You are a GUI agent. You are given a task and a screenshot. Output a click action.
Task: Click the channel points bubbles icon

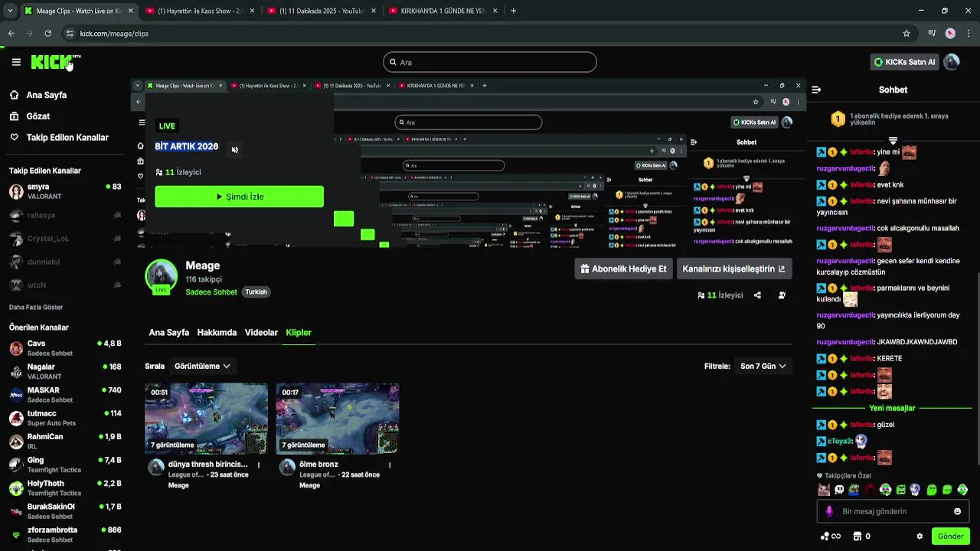coord(830,536)
